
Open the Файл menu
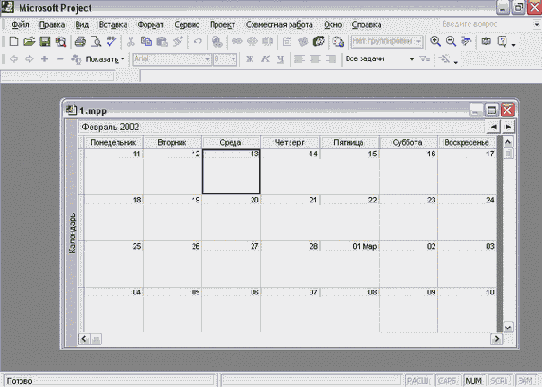pos(20,25)
